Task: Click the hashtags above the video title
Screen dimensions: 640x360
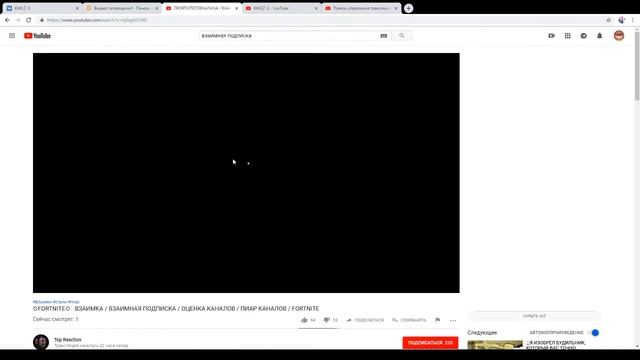Action: (x=56, y=302)
